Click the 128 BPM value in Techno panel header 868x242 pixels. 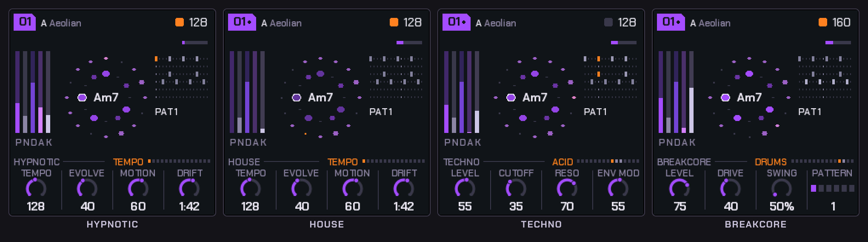click(627, 22)
